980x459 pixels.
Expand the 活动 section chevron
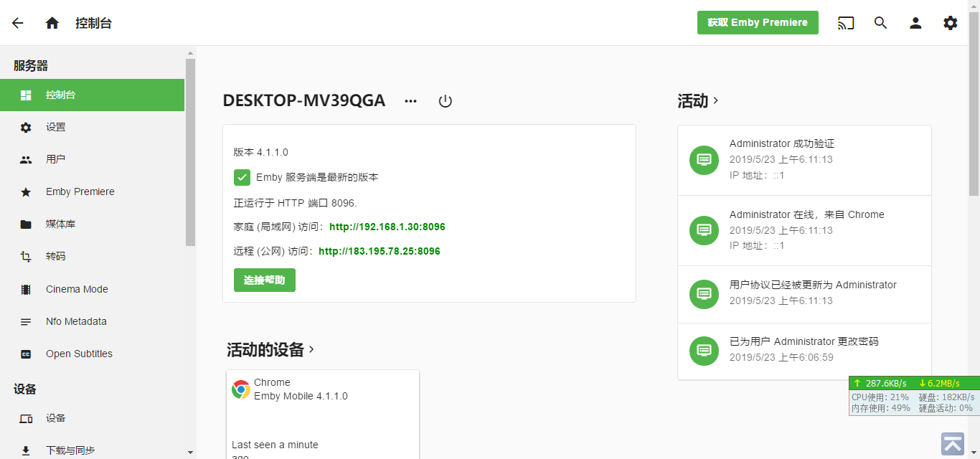point(716,101)
